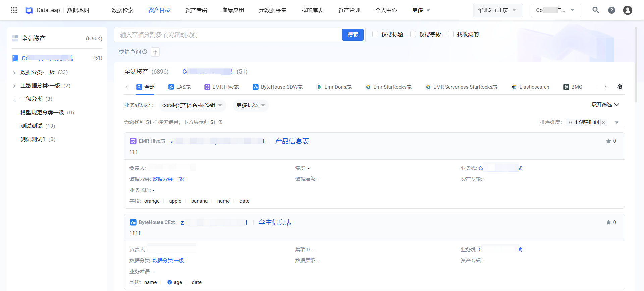Image resolution: width=644 pixels, height=291 pixels.
Task: Go to 资产专辑 in the top menu
Action: 196,10
